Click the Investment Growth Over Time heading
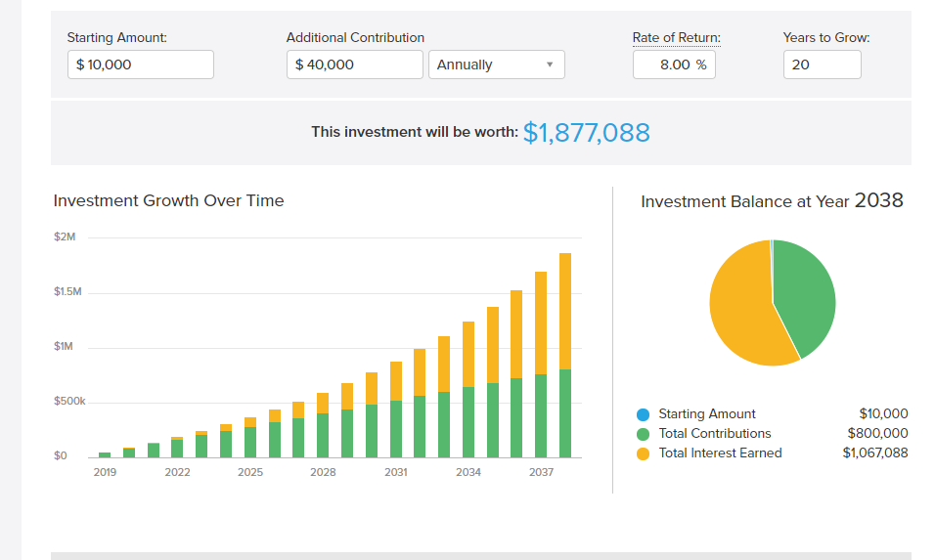 [168, 200]
